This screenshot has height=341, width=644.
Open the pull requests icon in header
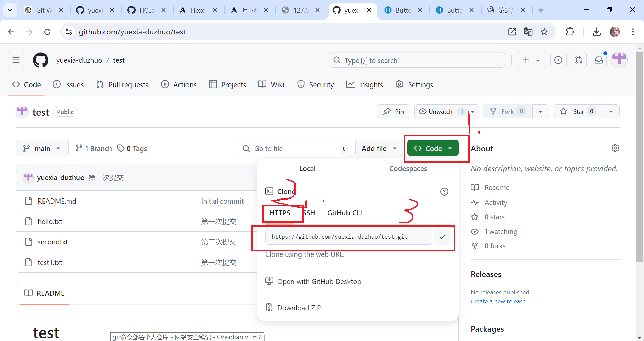click(579, 60)
